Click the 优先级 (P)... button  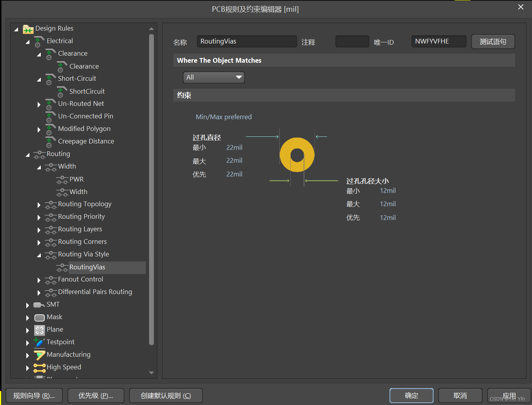96,396
